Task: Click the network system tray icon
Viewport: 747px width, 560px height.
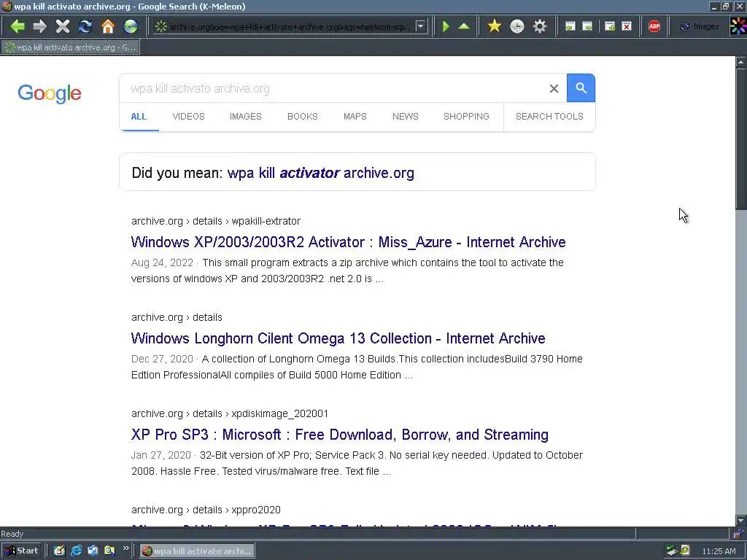Action: [x=672, y=551]
